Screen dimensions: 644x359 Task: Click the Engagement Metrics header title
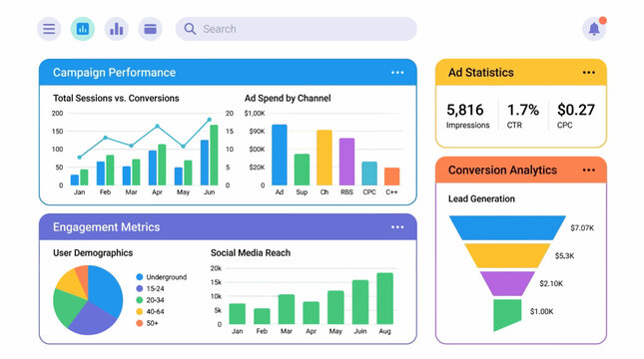coord(106,227)
